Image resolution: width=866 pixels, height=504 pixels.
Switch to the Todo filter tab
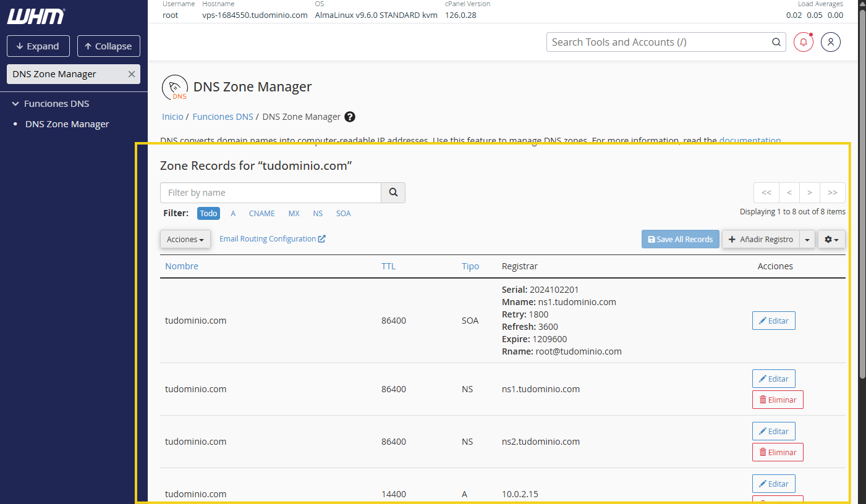208,213
